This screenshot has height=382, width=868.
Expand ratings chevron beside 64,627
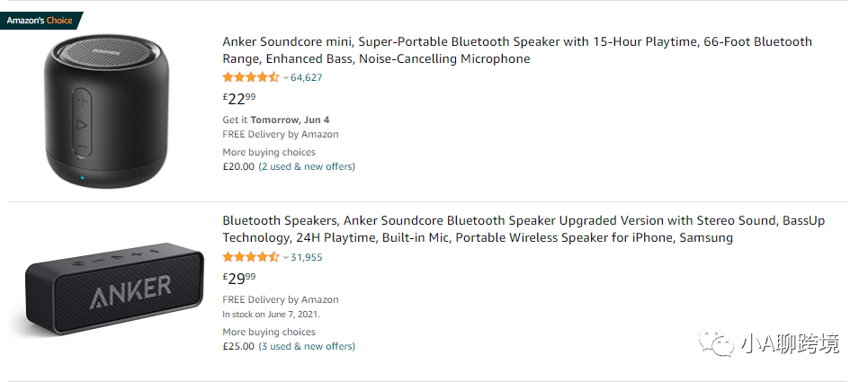(286, 78)
